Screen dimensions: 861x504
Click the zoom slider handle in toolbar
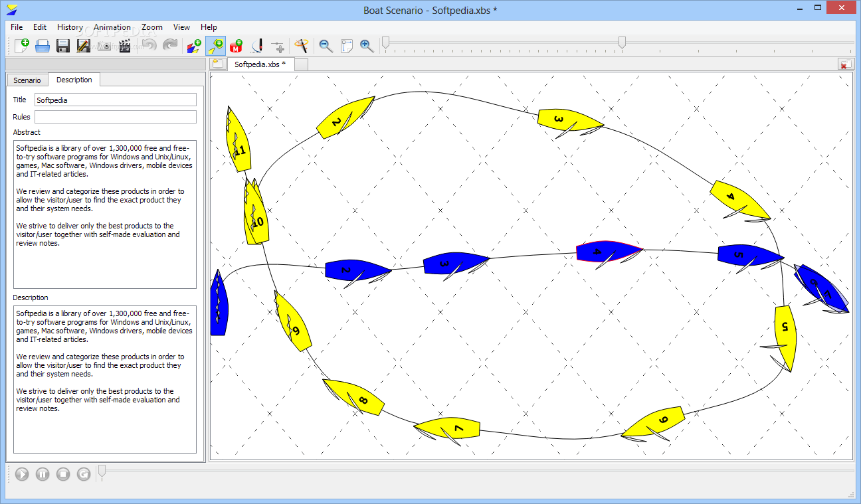[622, 43]
